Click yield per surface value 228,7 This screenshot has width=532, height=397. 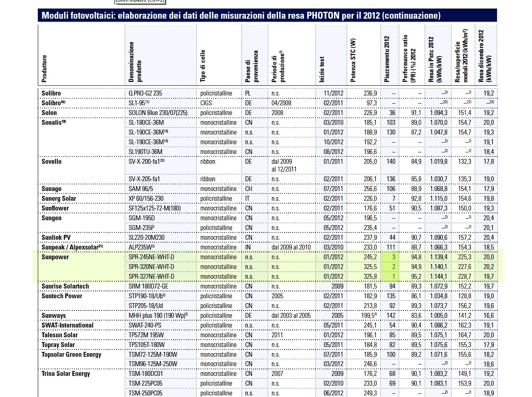[x=465, y=277]
